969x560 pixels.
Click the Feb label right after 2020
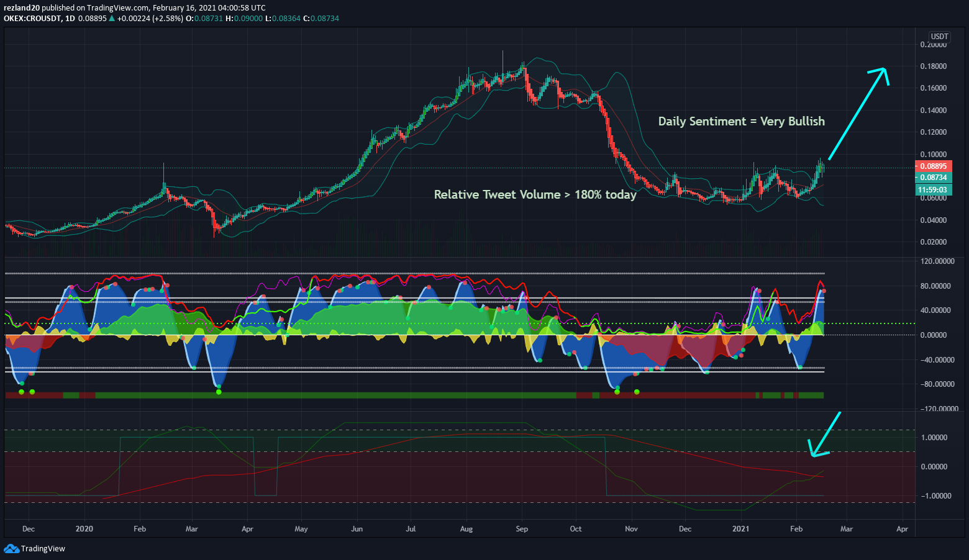pyautogui.click(x=140, y=529)
